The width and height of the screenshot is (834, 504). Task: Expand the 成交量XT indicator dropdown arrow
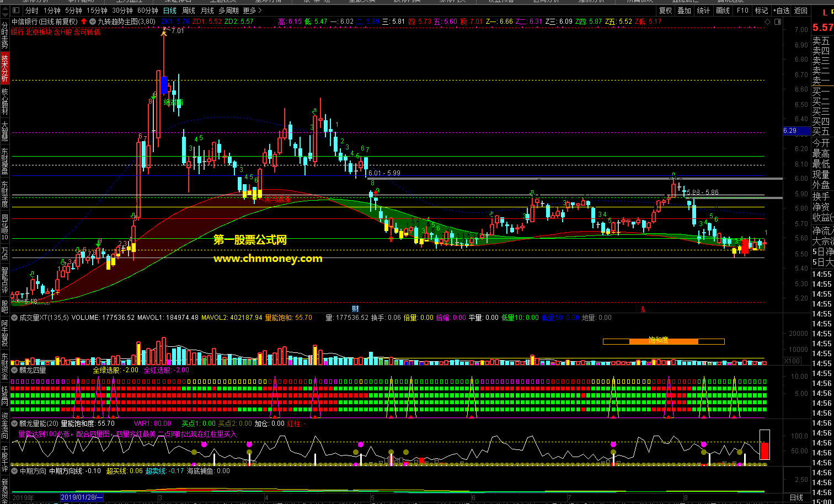click(15, 318)
